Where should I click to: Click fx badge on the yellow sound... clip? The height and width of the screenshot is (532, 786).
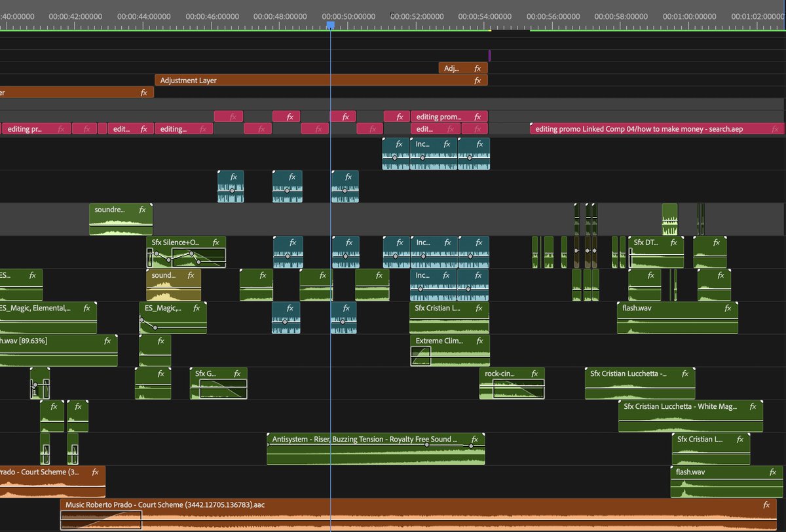191,276
